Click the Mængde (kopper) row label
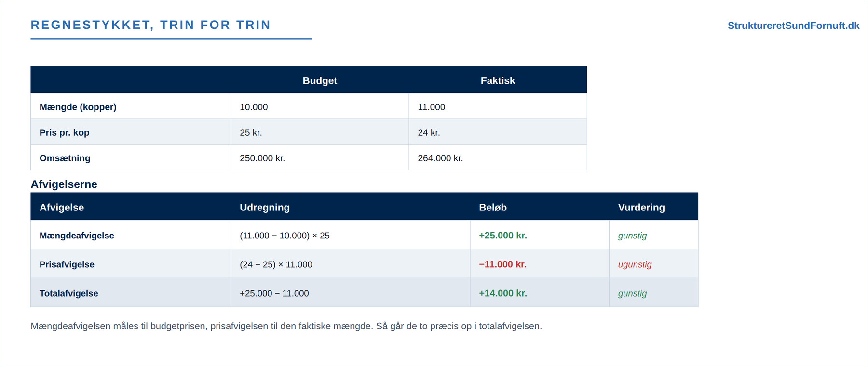868x367 pixels. click(78, 107)
